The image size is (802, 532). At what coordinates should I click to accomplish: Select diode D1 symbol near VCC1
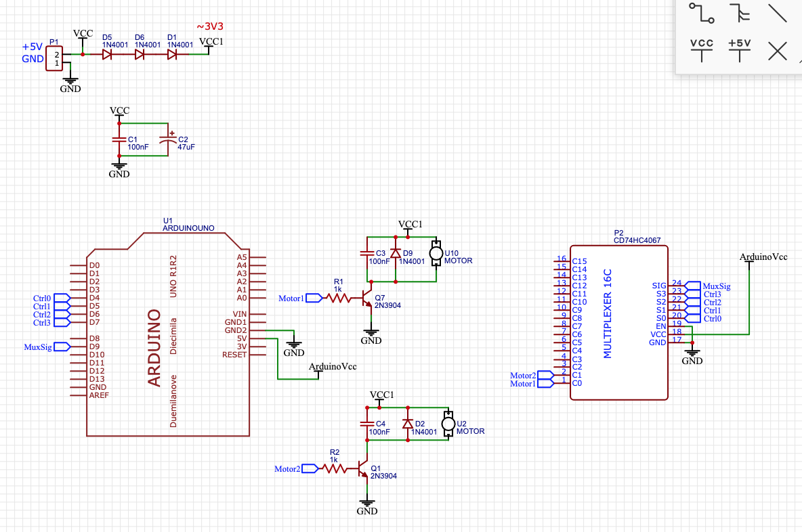(x=172, y=54)
